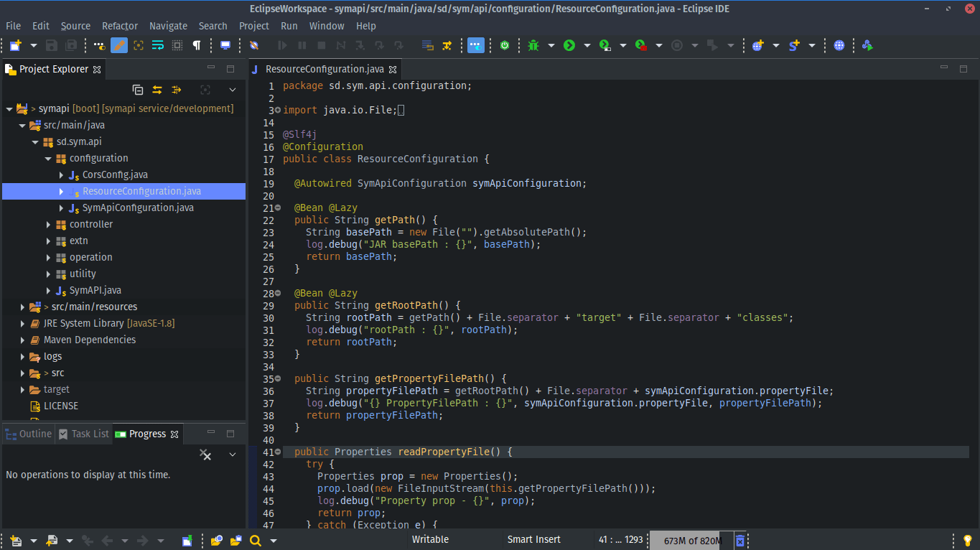Viewport: 980px width, 550px height.
Task: Toggle Show Whitespace Characters
Action: coord(197,45)
